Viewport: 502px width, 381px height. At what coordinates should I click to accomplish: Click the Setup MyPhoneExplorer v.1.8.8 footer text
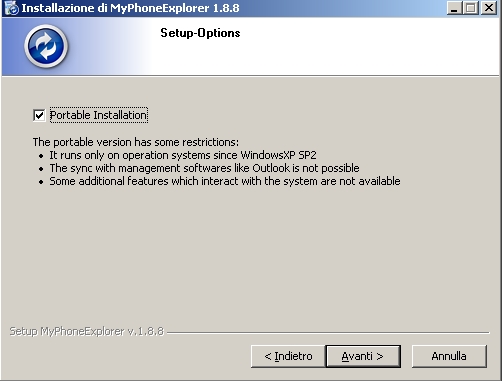tap(87, 331)
